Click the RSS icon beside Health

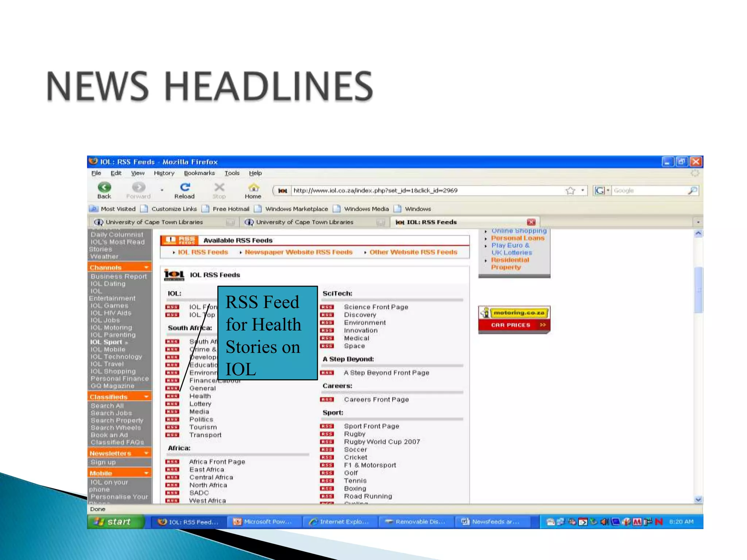[x=172, y=396]
